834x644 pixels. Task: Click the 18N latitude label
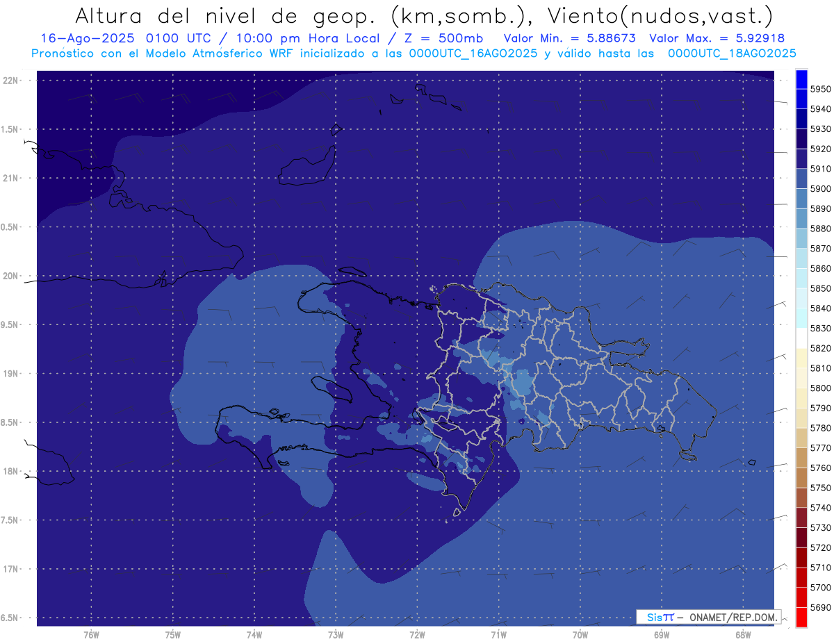tap(10, 471)
